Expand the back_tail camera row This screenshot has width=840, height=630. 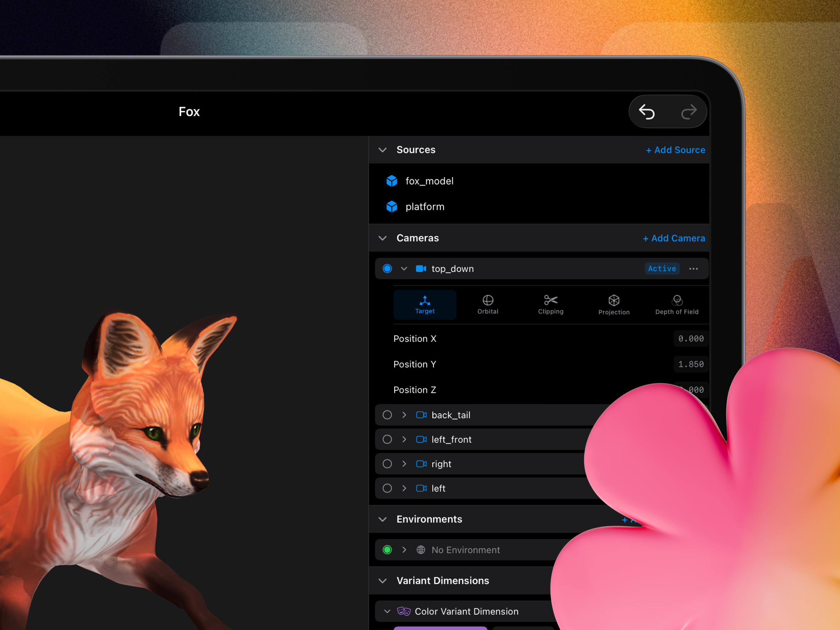click(x=404, y=415)
